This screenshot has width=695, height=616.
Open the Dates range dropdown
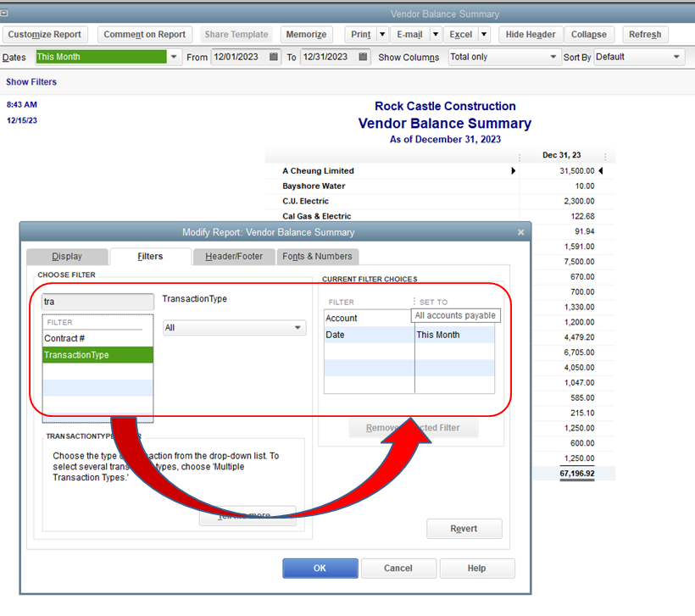pos(175,57)
